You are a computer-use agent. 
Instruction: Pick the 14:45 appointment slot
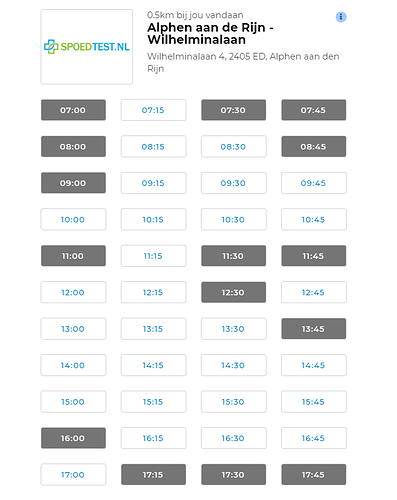[x=314, y=365]
